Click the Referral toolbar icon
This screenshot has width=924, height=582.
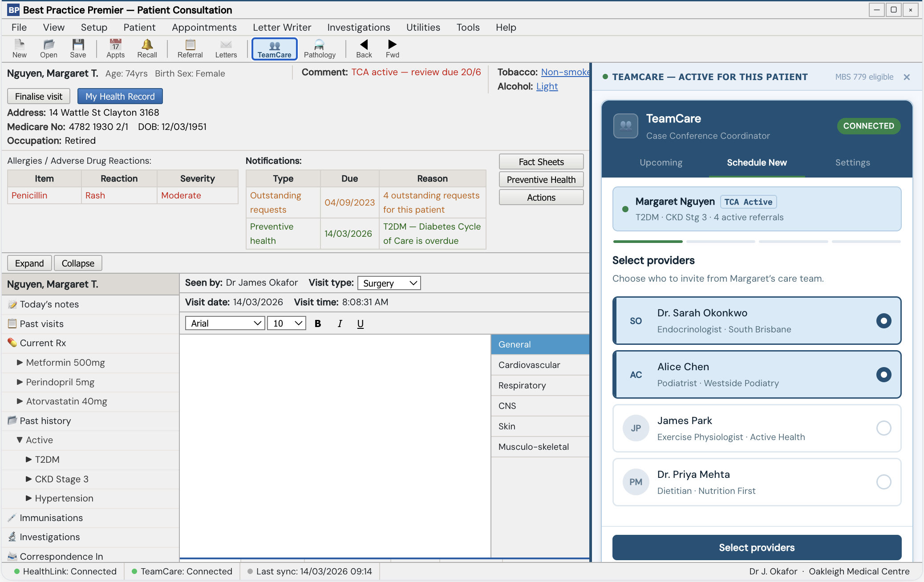190,48
